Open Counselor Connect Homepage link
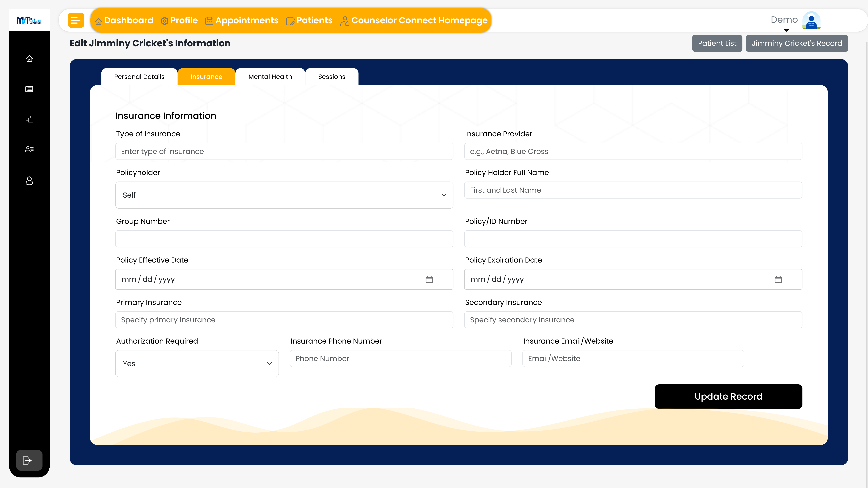Screen dimensions: 868x488 (414, 20)
